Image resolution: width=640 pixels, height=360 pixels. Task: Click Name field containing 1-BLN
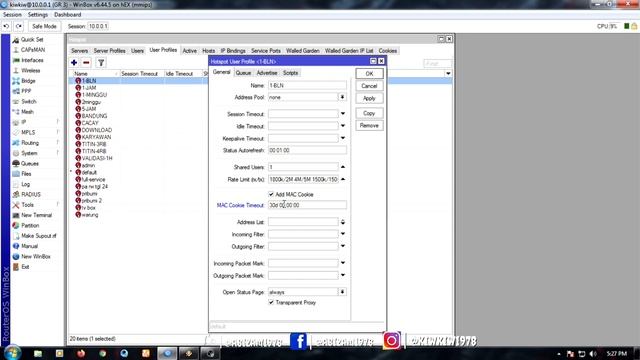pos(307,85)
